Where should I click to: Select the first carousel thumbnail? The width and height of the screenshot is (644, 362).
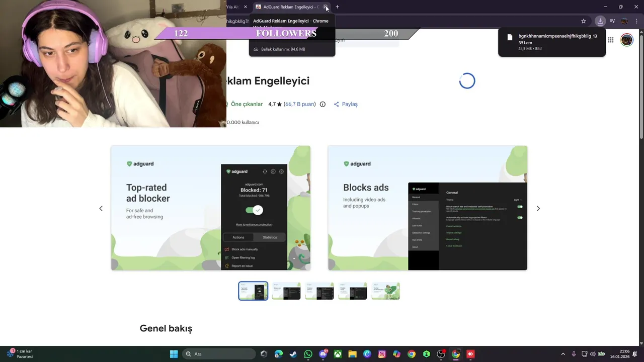(253, 291)
